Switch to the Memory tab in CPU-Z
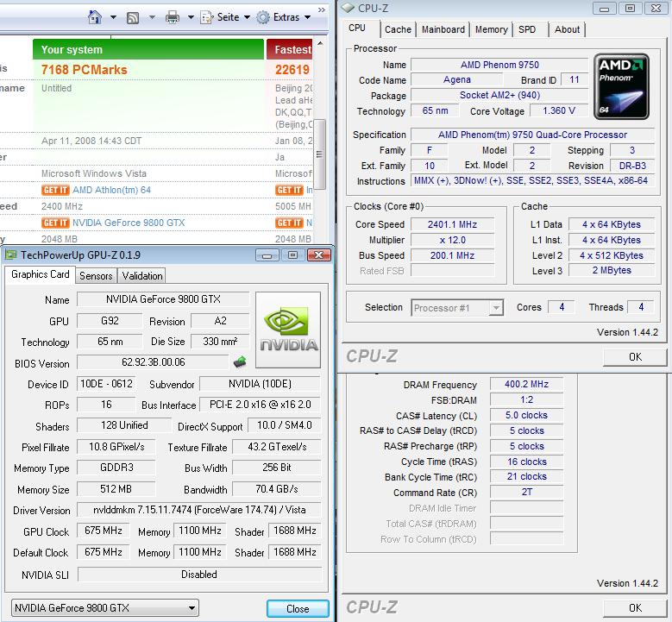The width and height of the screenshot is (672, 622). pyautogui.click(x=491, y=29)
